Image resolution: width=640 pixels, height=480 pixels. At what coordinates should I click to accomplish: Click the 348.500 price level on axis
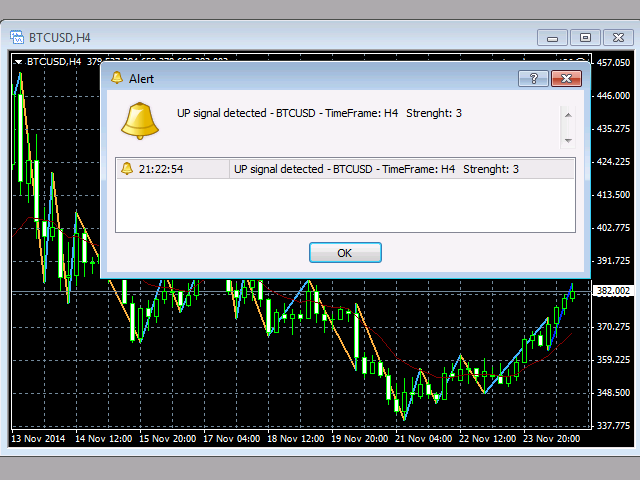pos(612,392)
